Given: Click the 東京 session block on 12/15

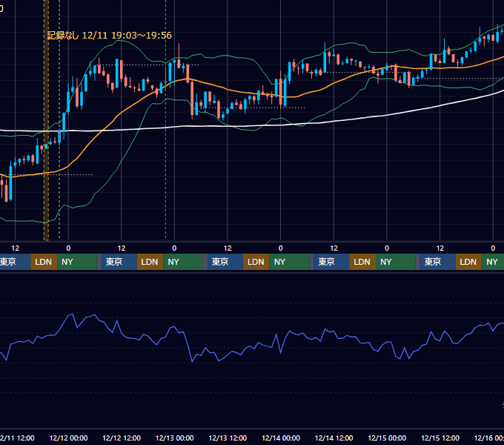Looking at the screenshot, I should coord(437,262).
